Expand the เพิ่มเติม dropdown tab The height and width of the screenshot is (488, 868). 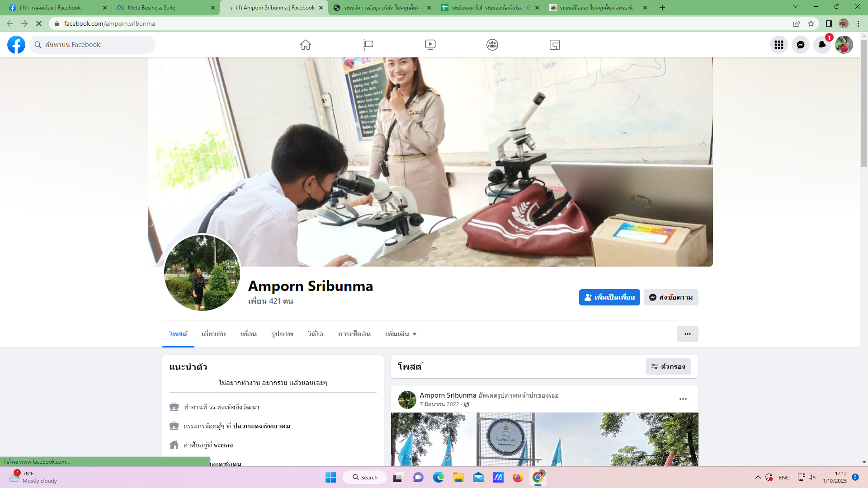pos(401,334)
